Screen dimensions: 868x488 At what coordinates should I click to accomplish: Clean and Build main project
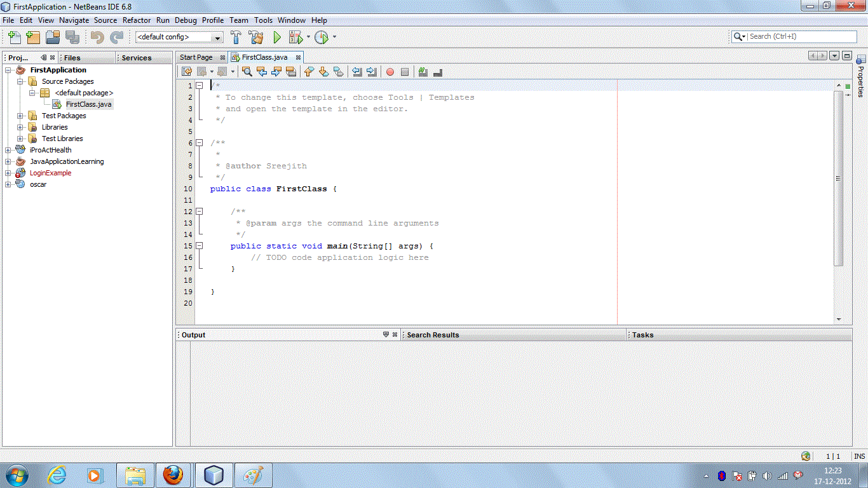click(256, 37)
